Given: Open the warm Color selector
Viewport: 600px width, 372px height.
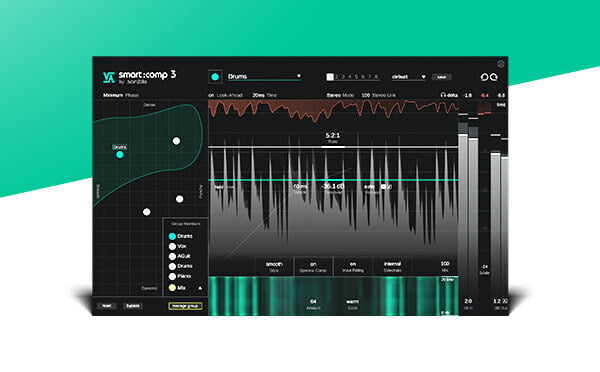Looking at the screenshot, I should pos(352,304).
